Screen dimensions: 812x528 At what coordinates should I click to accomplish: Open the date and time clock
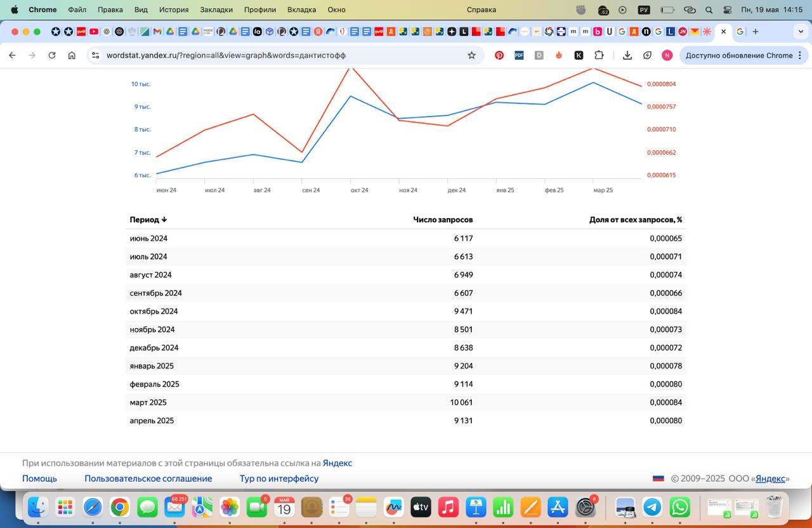tap(772, 10)
